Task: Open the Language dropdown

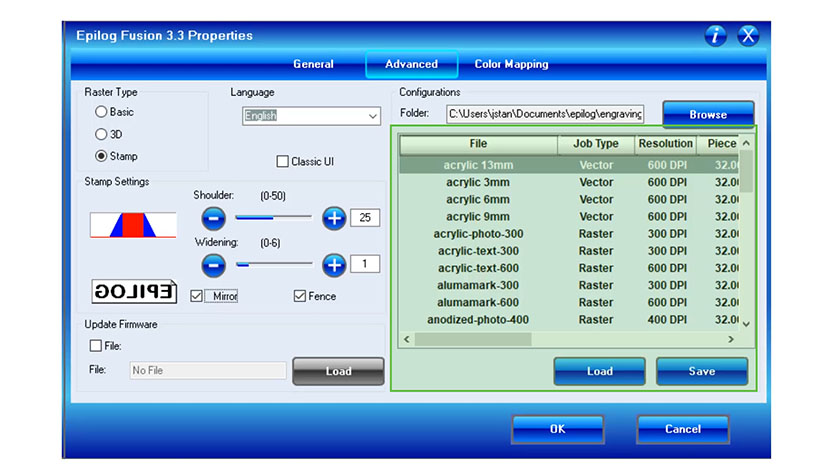Action: click(x=372, y=116)
